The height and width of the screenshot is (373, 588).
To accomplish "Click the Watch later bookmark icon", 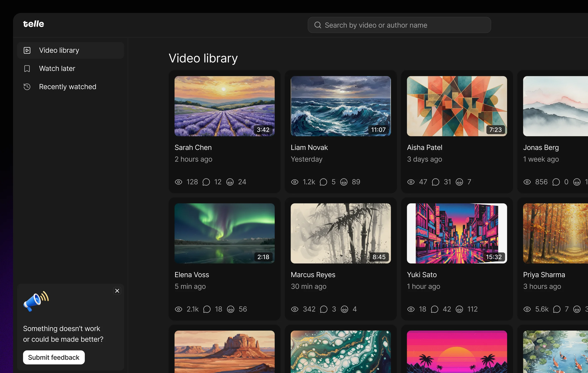I will (27, 69).
